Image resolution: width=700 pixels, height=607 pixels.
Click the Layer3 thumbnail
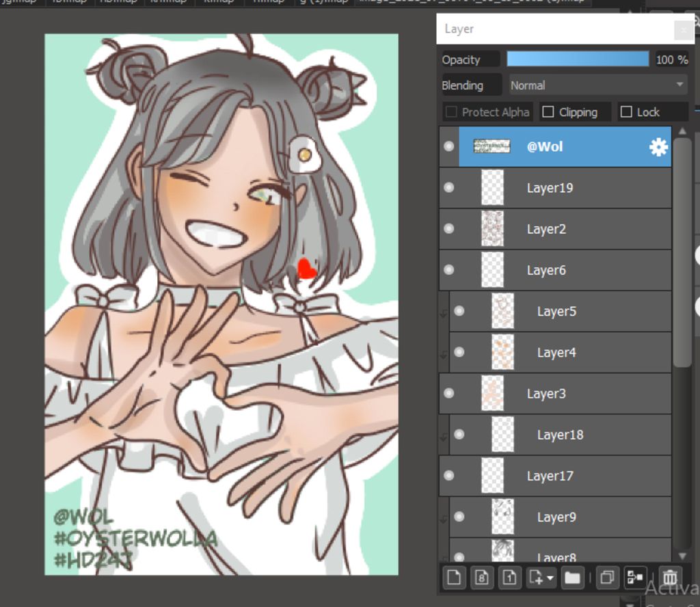tap(492, 393)
